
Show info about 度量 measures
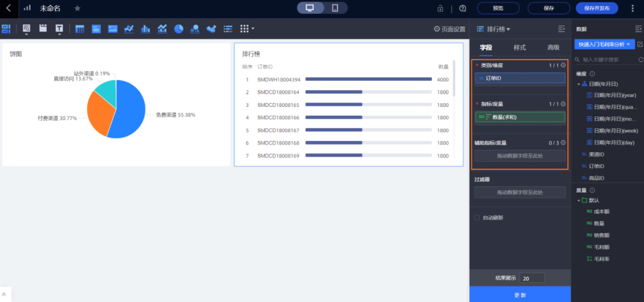coord(592,190)
